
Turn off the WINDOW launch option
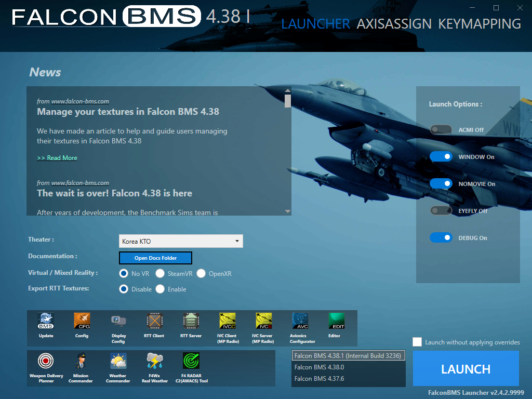[x=441, y=156]
